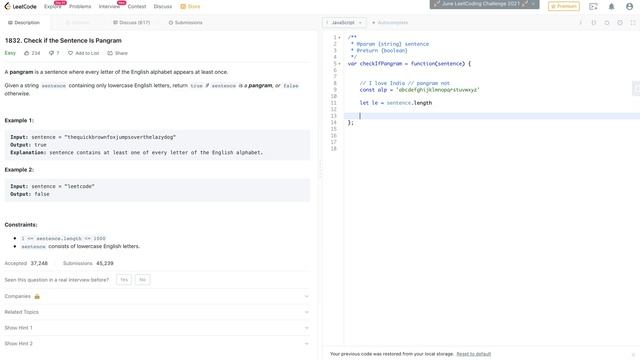Expand Show Hint 1
The image size is (640, 360).
point(157,328)
